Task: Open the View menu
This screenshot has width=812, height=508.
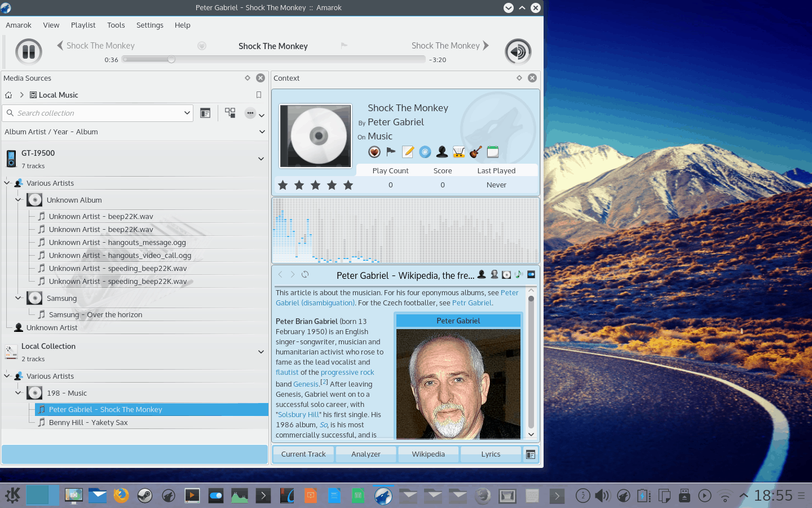Action: pyautogui.click(x=51, y=25)
